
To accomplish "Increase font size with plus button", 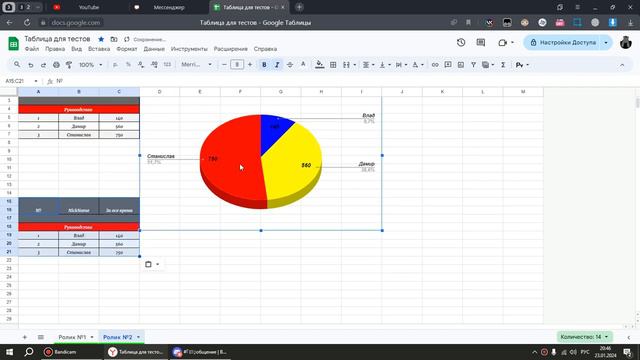I will click(x=250, y=65).
